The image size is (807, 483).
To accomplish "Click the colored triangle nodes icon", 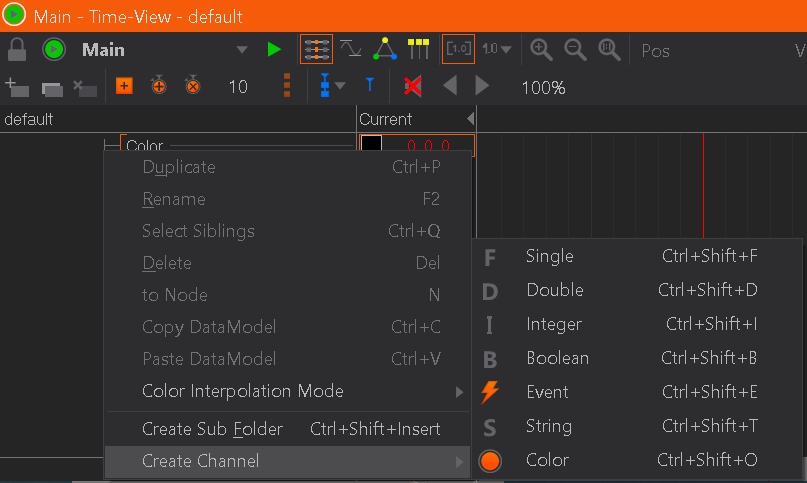I will tap(385, 49).
